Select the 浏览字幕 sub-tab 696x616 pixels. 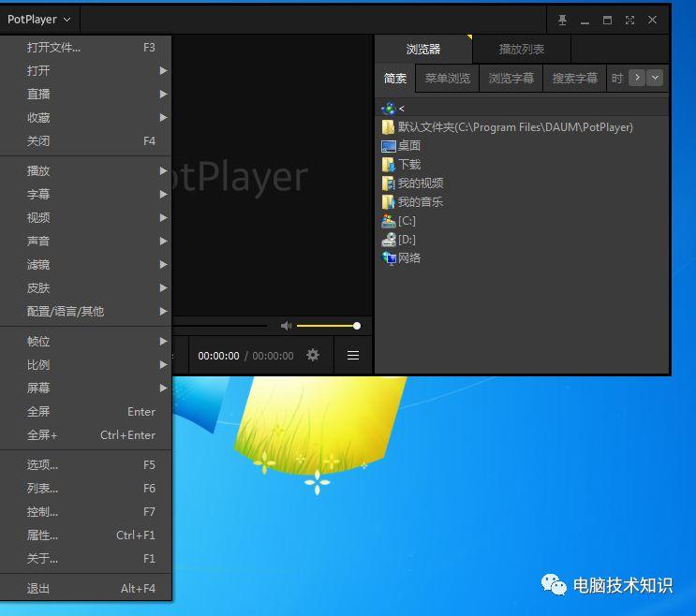tap(511, 79)
